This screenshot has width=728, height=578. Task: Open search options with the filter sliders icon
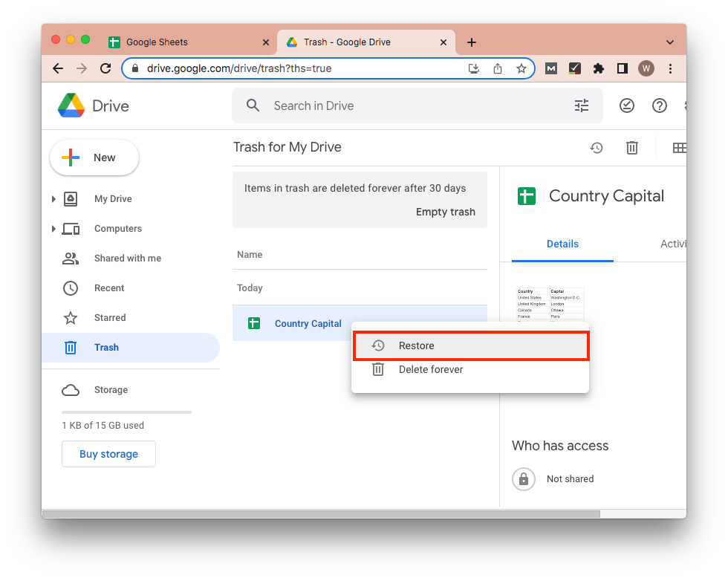pyautogui.click(x=582, y=105)
